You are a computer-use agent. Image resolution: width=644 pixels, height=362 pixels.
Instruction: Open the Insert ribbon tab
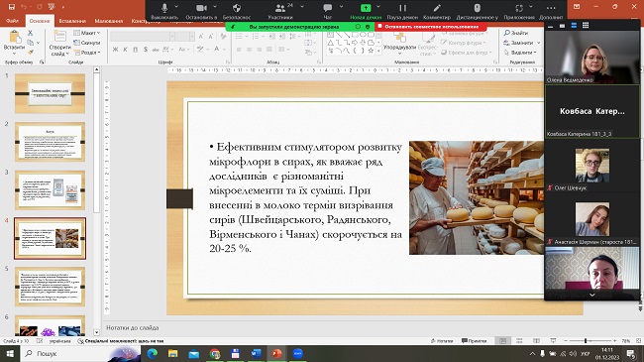[x=72, y=21]
